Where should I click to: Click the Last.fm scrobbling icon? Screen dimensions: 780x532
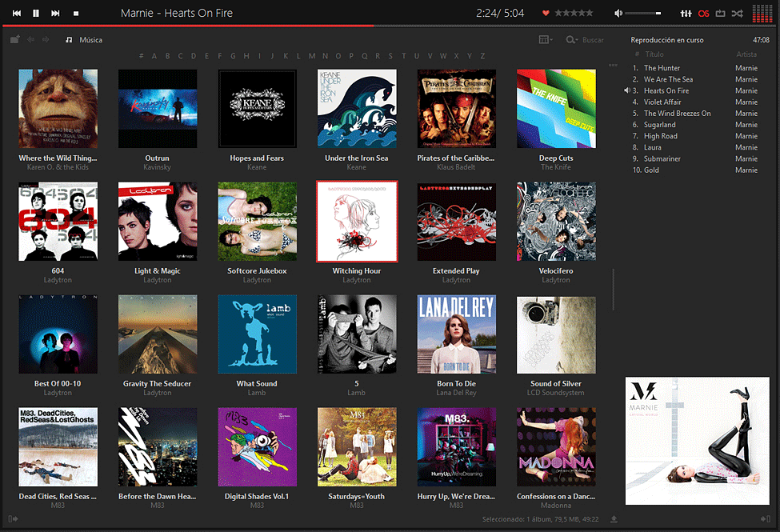point(703,14)
